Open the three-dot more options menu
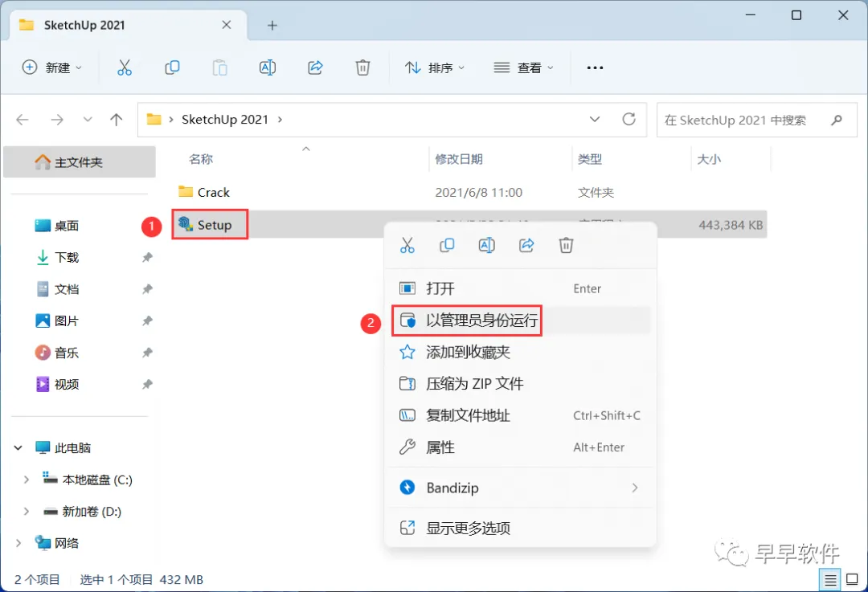 coord(595,67)
